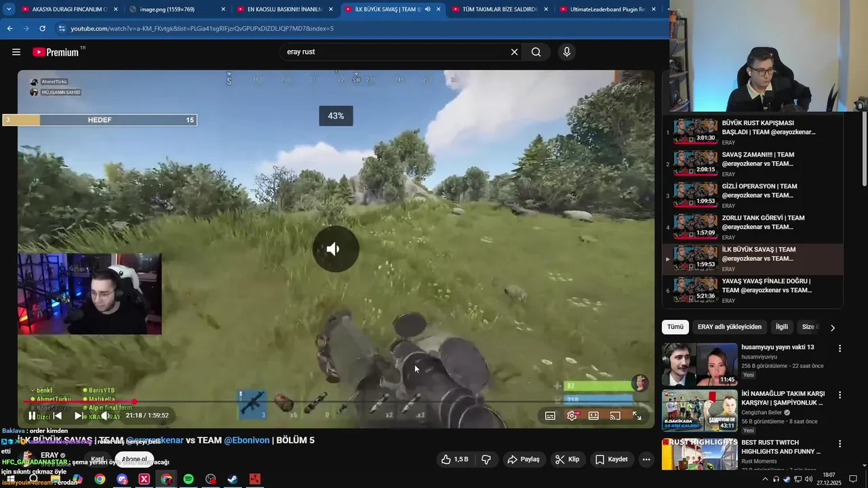Close the 'image.png' browser tab
Viewport: 868px width, 488px height.
pos(223,9)
